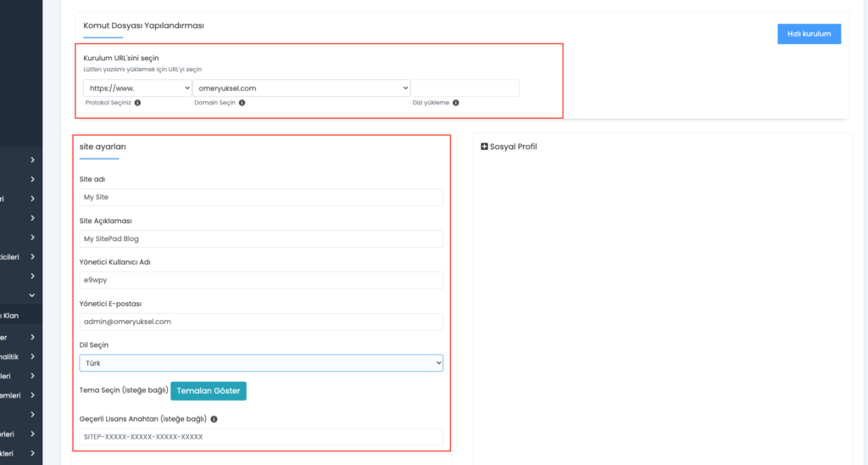
Task: Click the Site adı field containing My Site
Action: [x=261, y=198]
